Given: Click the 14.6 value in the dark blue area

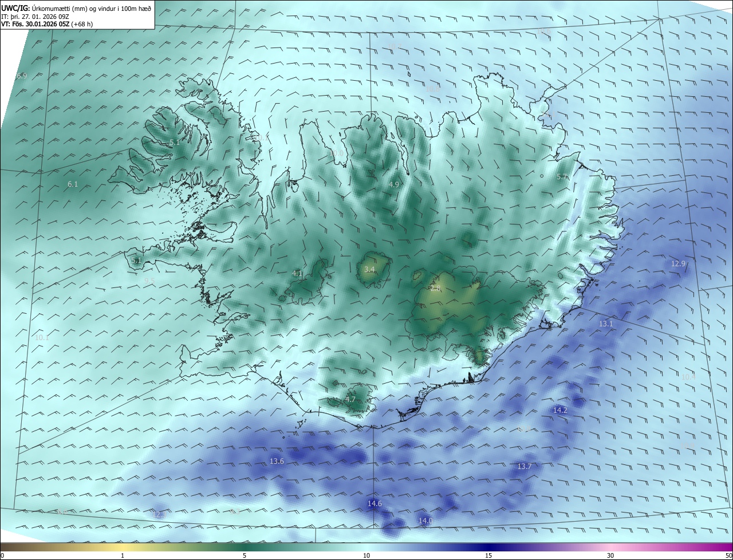Looking at the screenshot, I should click(x=375, y=503).
